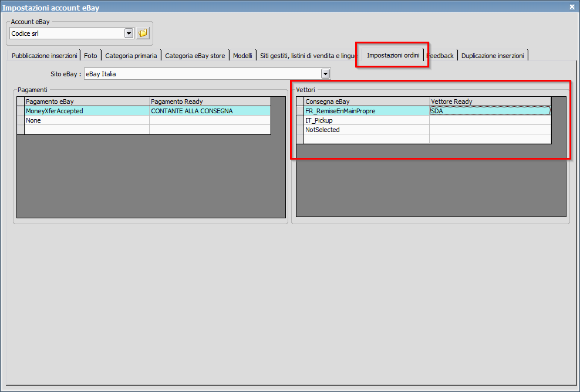Click Vettore Ready cell for NotSelected
This screenshot has height=392, width=580.
point(490,130)
